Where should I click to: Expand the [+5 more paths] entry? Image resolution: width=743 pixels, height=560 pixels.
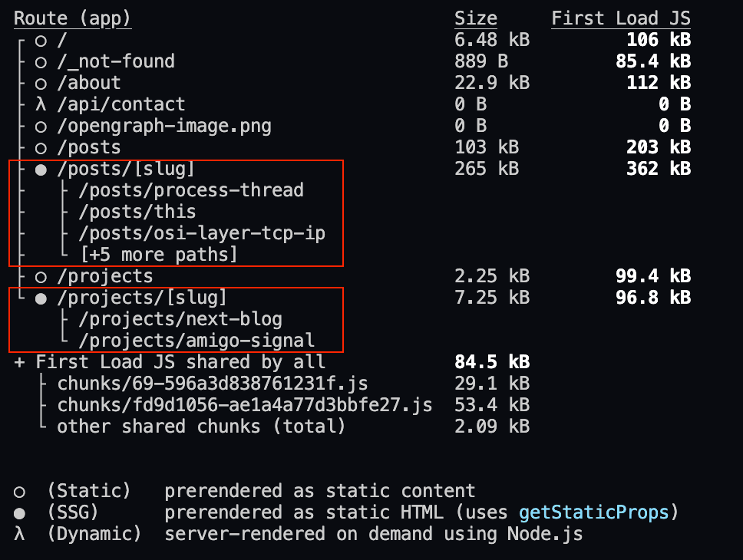(159, 255)
